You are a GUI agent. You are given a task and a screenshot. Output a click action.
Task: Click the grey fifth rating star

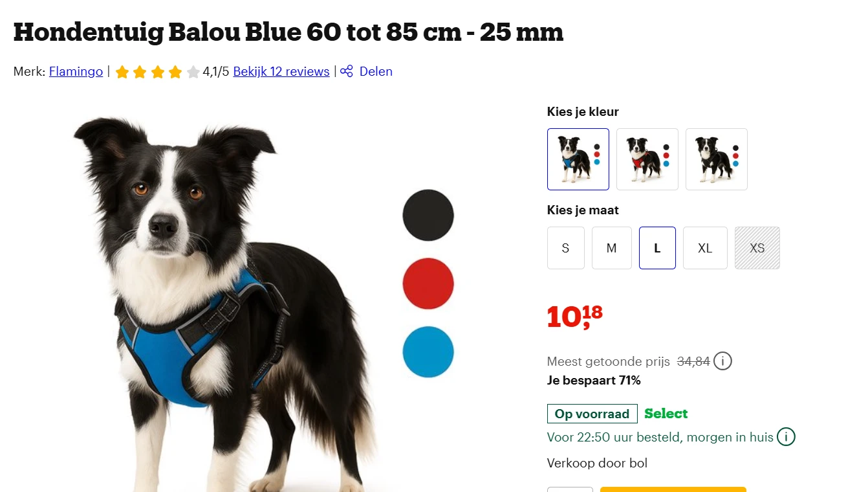[x=193, y=72]
